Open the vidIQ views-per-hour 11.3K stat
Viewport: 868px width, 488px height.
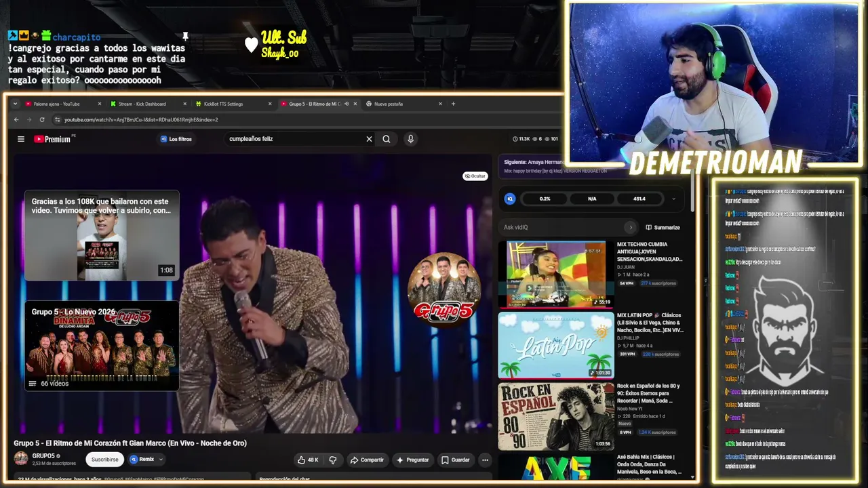(521, 139)
